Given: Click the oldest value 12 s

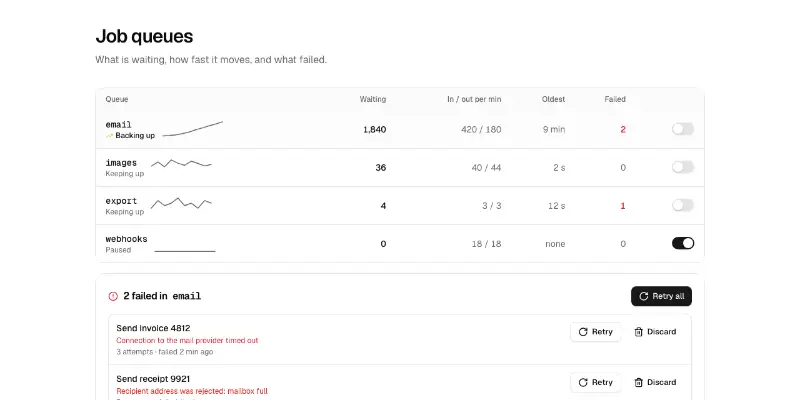Looking at the screenshot, I should point(557,206).
